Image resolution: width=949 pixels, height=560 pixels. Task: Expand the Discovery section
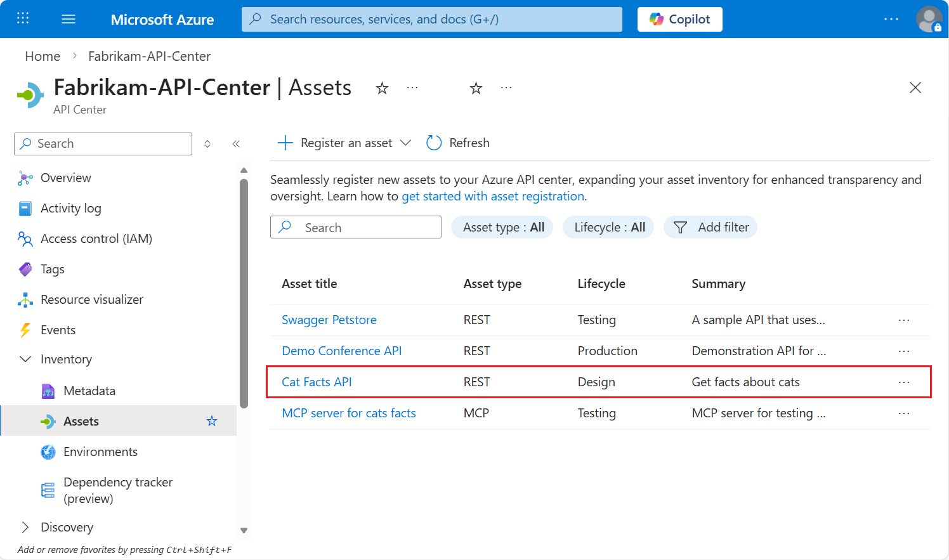pos(26,526)
